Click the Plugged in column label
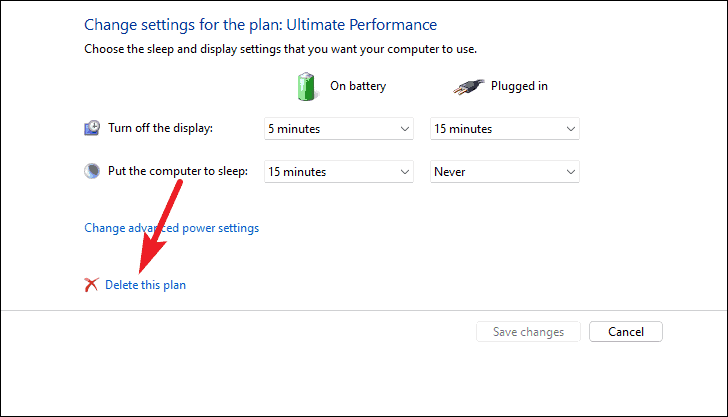This screenshot has width=728, height=417. coord(519,86)
